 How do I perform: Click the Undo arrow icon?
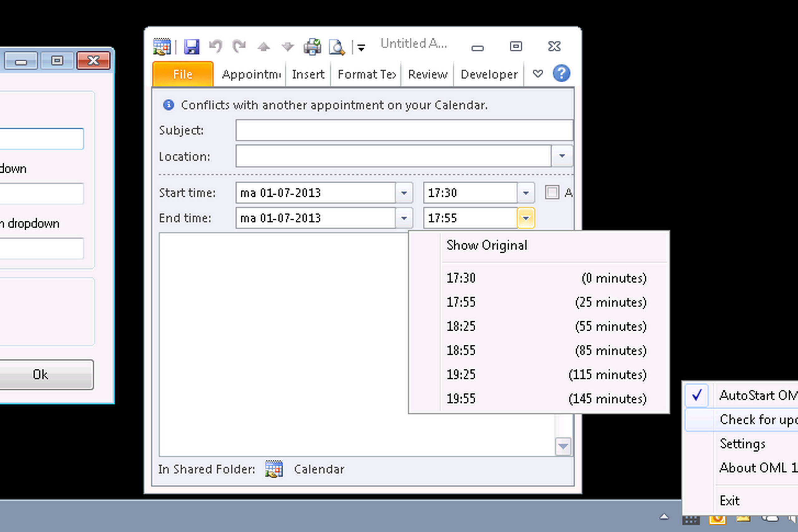click(216, 46)
